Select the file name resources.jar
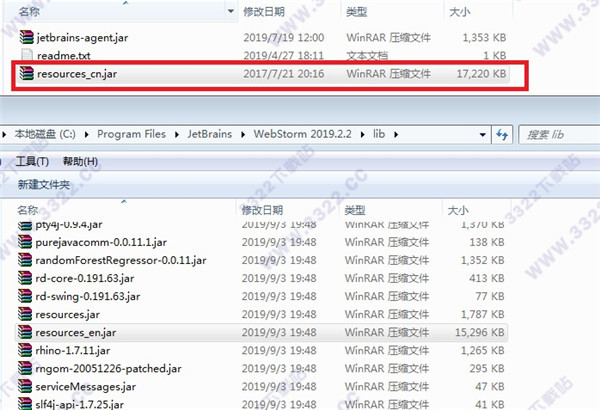 [x=67, y=314]
